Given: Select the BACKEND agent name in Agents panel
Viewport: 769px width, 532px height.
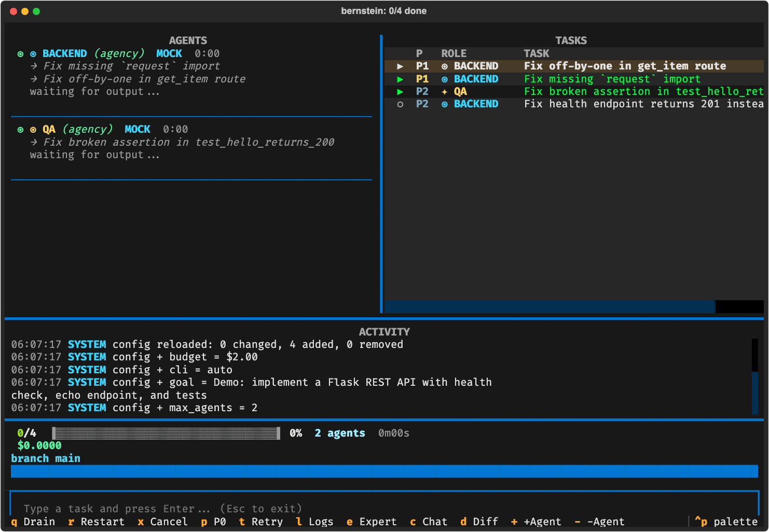Looking at the screenshot, I should tap(65, 53).
